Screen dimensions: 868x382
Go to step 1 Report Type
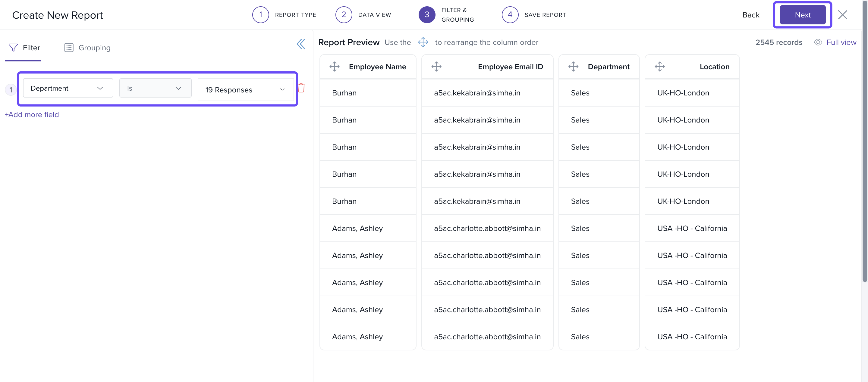260,15
